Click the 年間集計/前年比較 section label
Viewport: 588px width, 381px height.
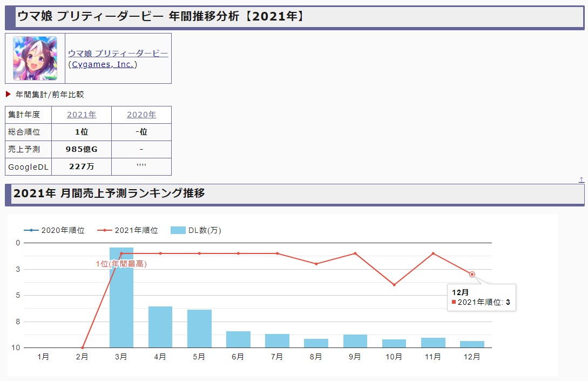tap(50, 95)
